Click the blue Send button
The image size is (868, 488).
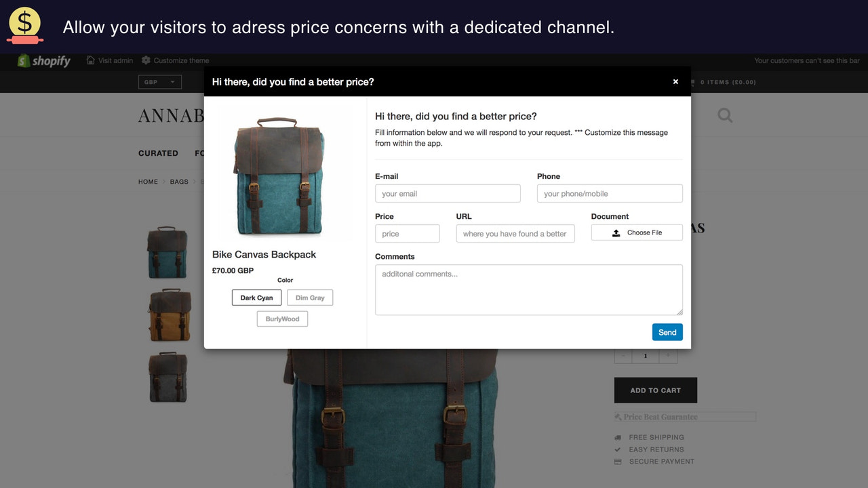pos(667,332)
